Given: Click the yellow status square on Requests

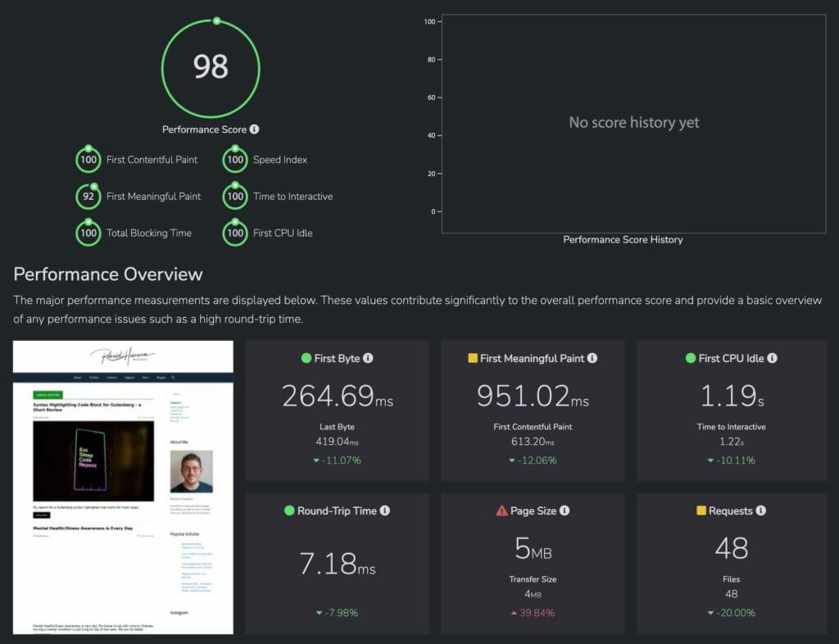Looking at the screenshot, I should click(701, 510).
